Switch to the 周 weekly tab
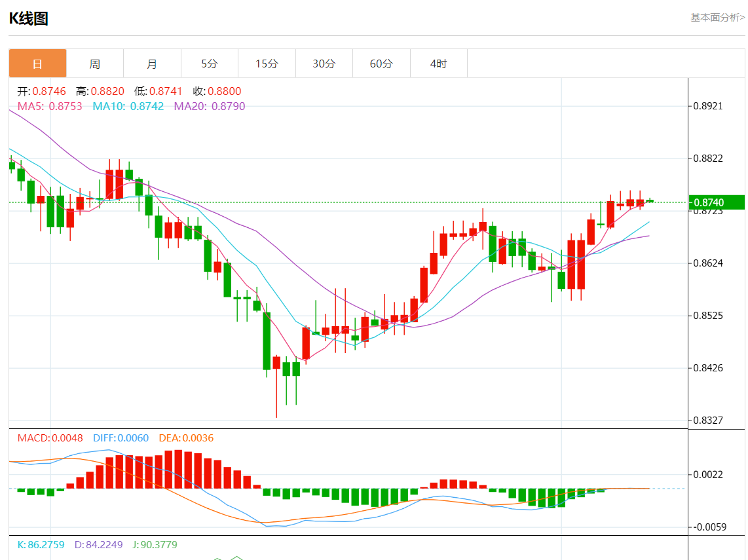Viewport: 748px width, 560px height. (x=95, y=64)
